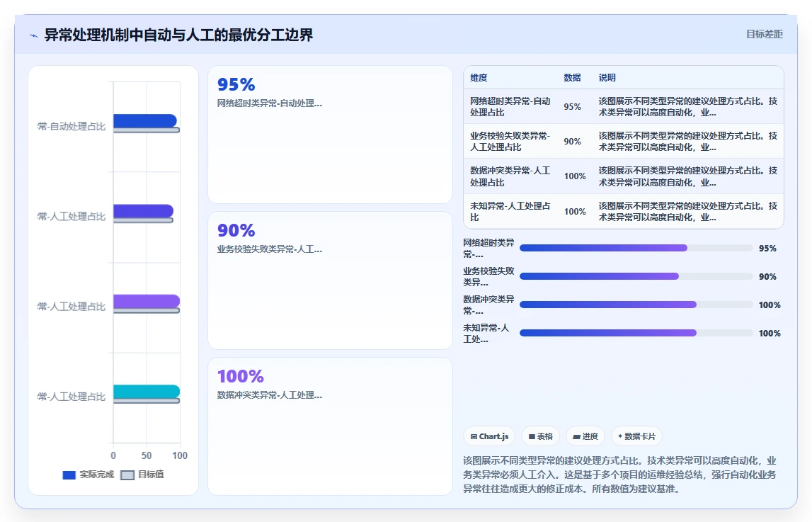This screenshot has width=812, height=522.
Task: Select the 90% stat card value
Action: click(x=236, y=230)
